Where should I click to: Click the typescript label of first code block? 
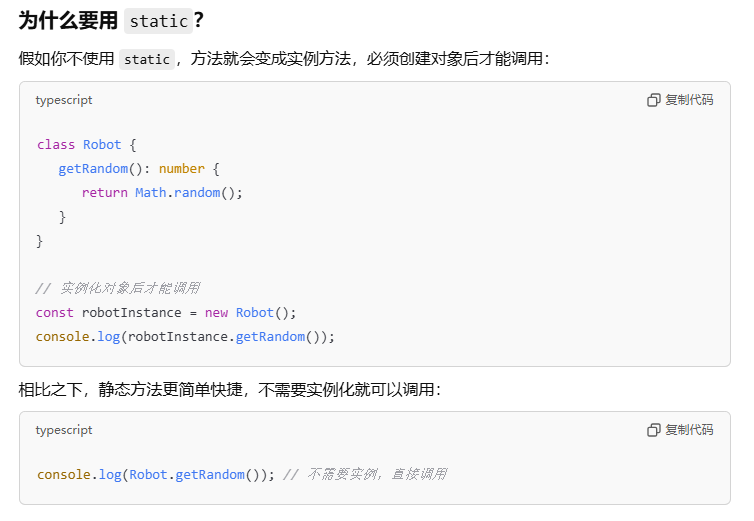pyautogui.click(x=64, y=100)
